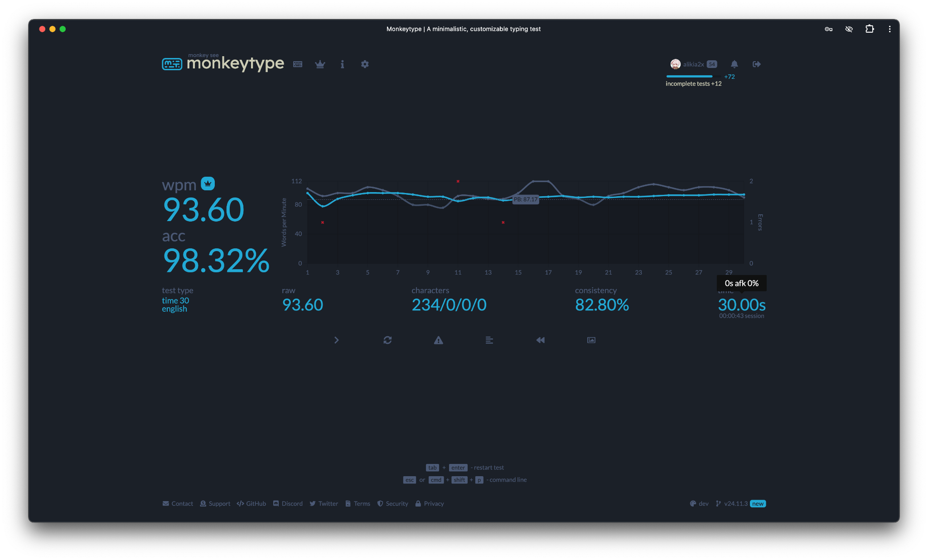Open the about info icon
This screenshot has height=560, width=928.
[x=342, y=64]
